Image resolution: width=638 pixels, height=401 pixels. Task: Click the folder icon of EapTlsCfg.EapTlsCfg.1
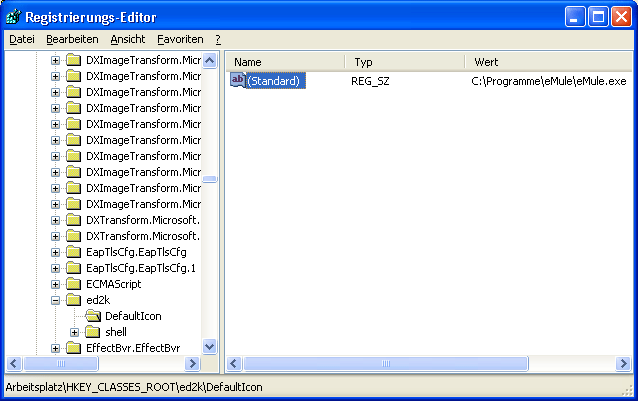74,268
